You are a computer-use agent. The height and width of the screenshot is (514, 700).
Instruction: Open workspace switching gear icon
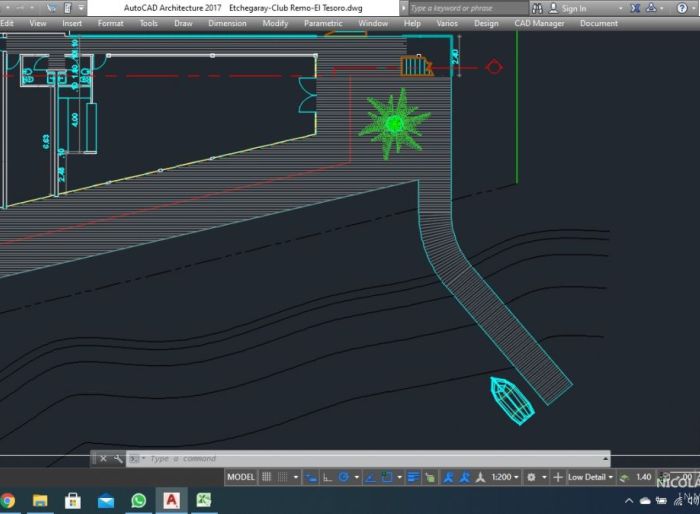(x=531, y=477)
